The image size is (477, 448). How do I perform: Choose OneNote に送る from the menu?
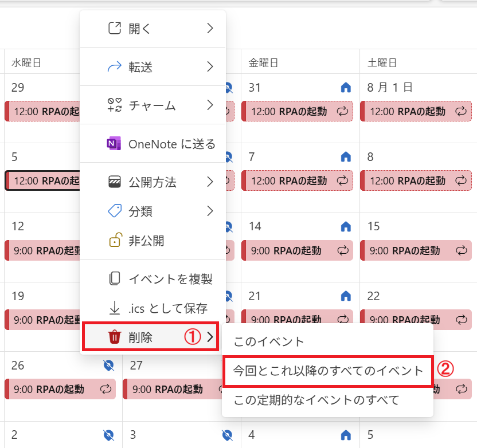(153, 143)
